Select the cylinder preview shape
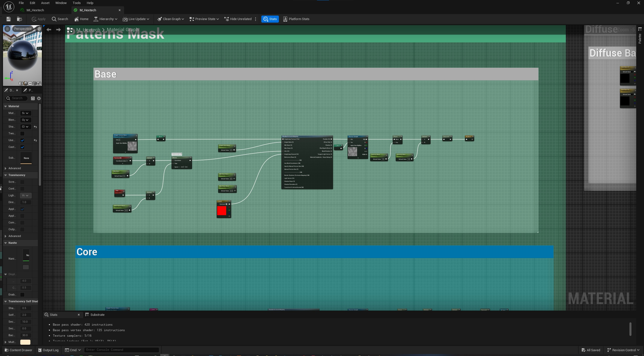This screenshot has width=644, height=356. [21, 83]
